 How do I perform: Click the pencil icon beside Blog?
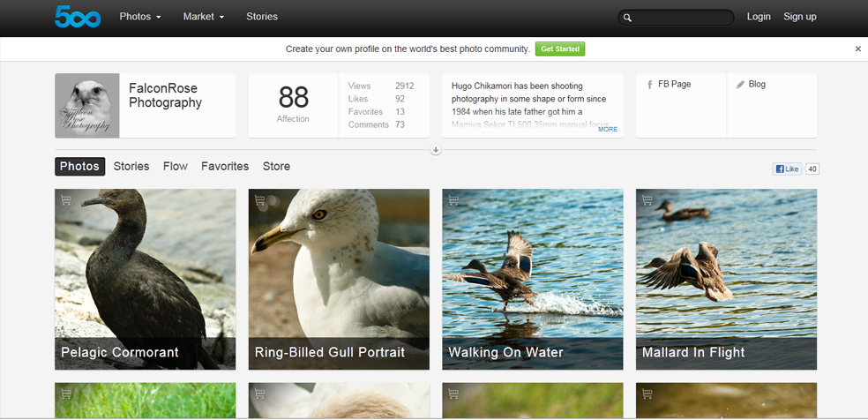[740, 85]
